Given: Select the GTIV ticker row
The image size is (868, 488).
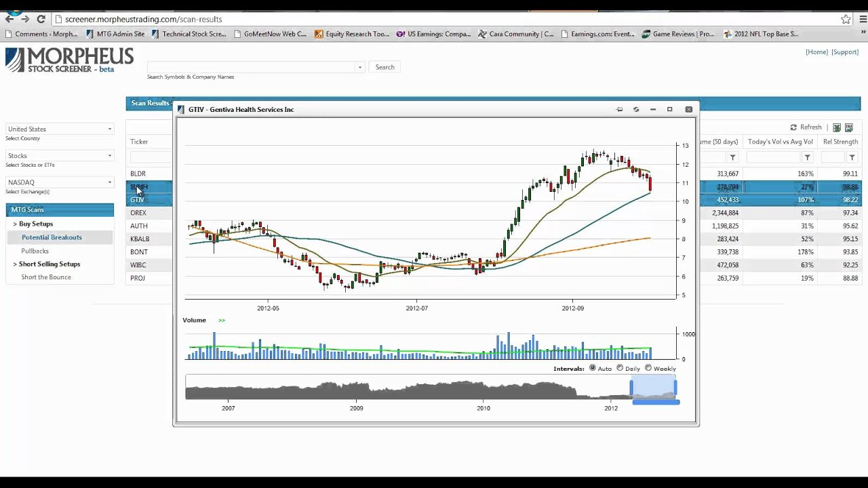Looking at the screenshot, I should tap(137, 200).
